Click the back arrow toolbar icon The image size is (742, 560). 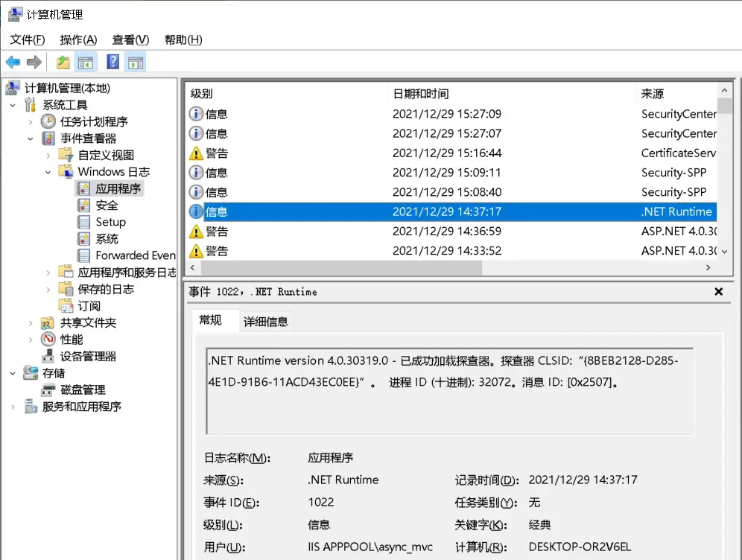click(13, 62)
